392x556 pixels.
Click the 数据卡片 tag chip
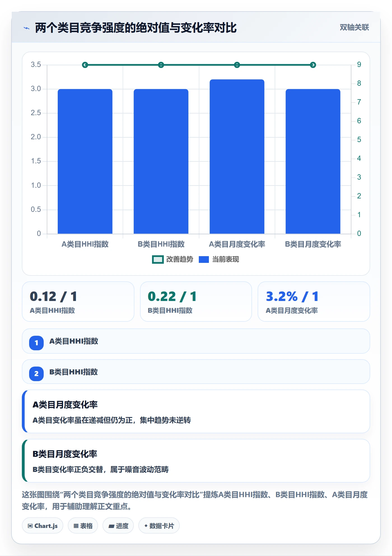click(159, 525)
